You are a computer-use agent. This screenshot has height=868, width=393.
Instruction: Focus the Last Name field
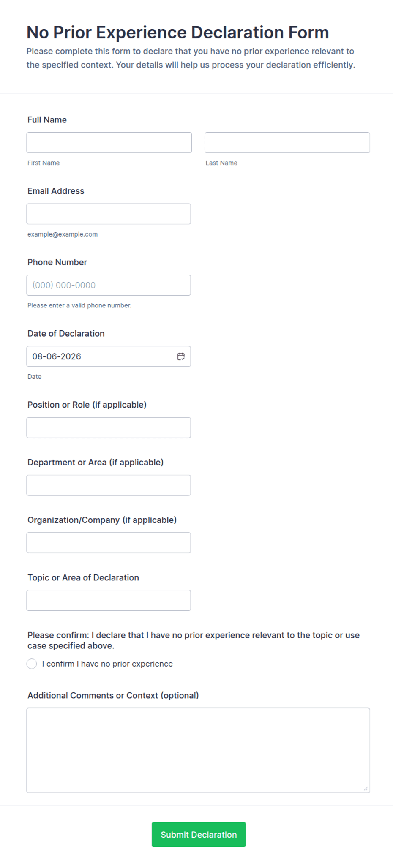pos(287,143)
